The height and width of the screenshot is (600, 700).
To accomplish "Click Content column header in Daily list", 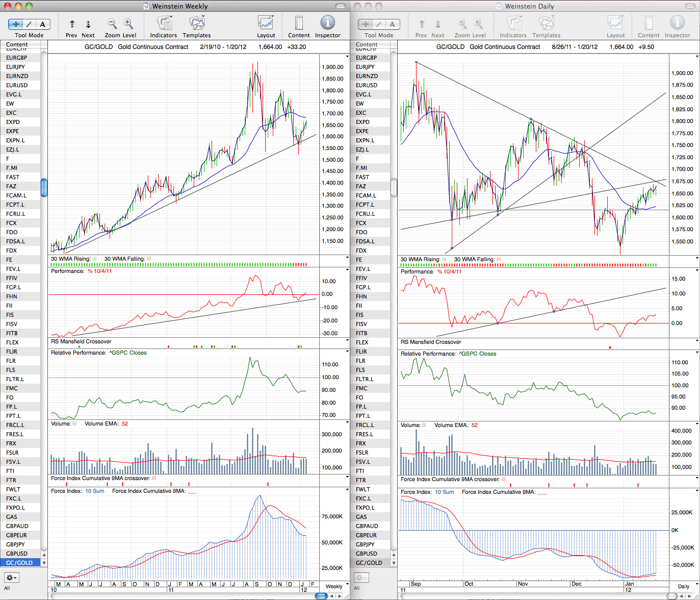I will 370,44.
